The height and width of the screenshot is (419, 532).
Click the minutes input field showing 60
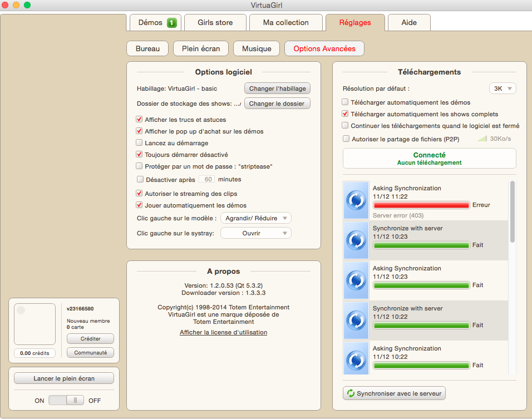pos(206,179)
